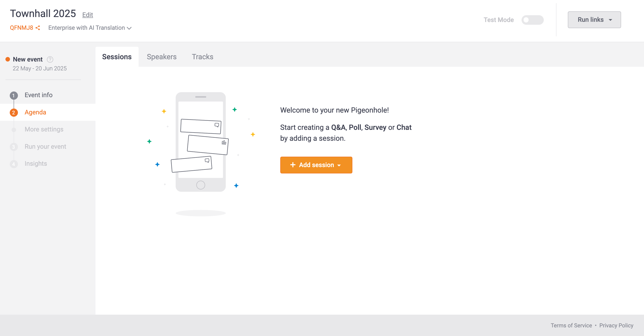The image size is (644, 336).
Task: Open Insights in the sidebar
Action: 36,163
